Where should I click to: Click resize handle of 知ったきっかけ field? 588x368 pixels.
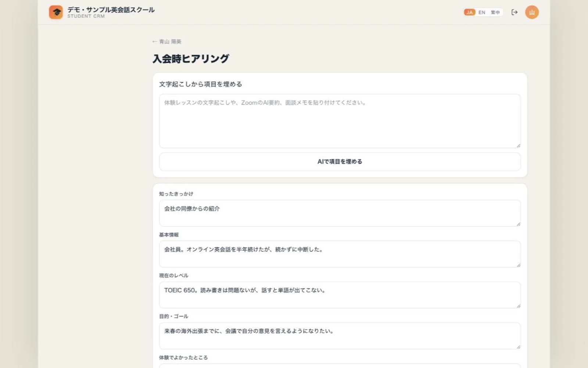tap(518, 224)
